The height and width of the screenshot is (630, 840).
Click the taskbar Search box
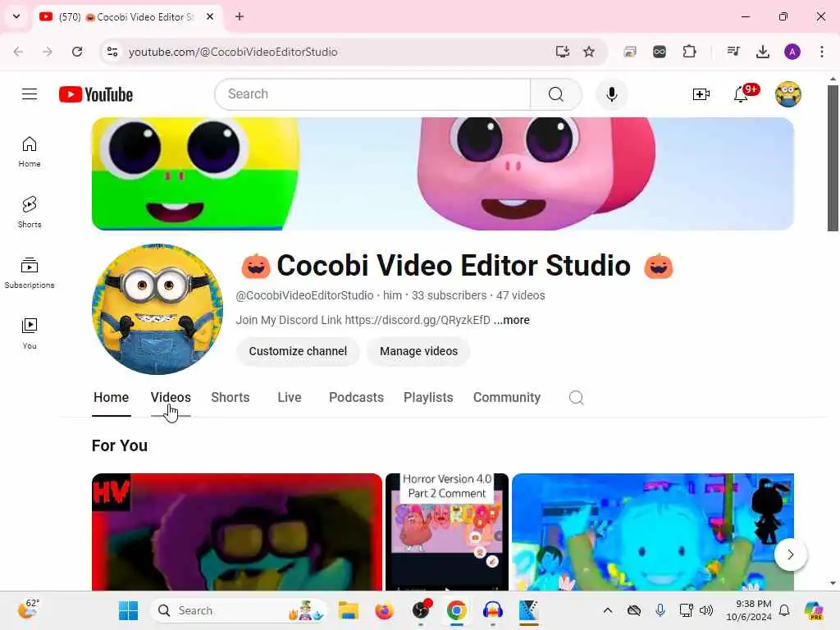coord(239,610)
